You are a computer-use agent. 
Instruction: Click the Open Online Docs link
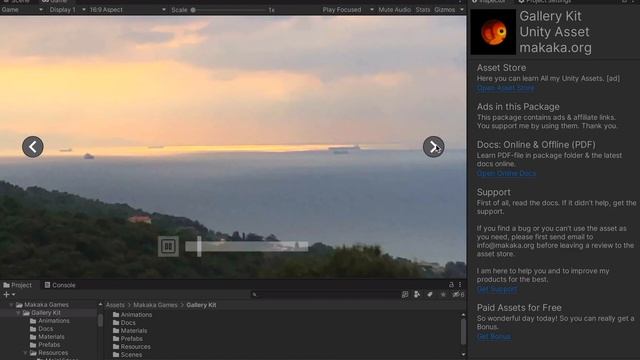(x=506, y=173)
